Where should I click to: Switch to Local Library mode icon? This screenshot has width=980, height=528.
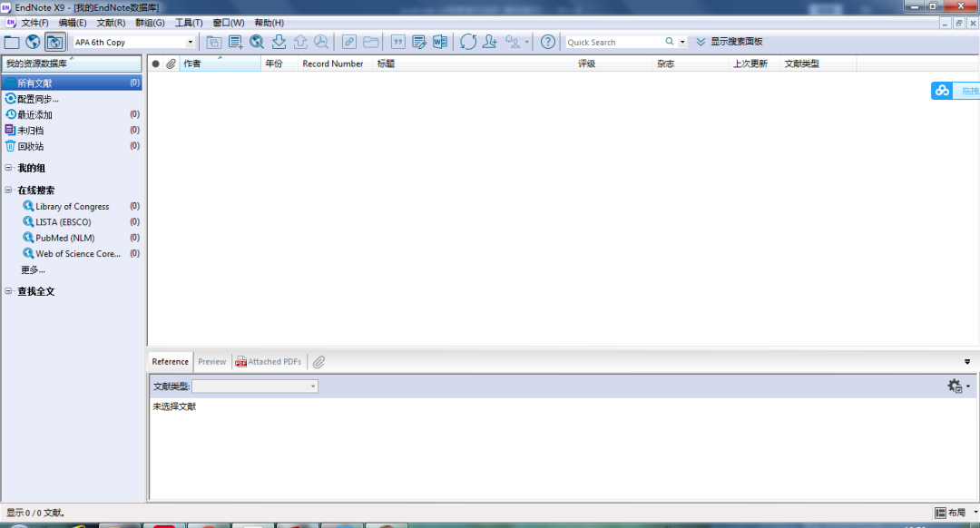pyautogui.click(x=12, y=42)
